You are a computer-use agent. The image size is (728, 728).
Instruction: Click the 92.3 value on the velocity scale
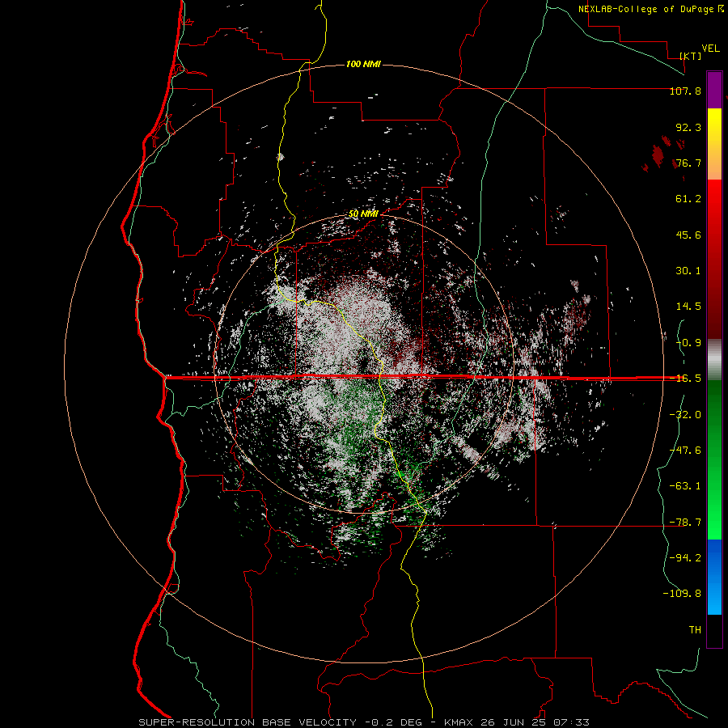pyautogui.click(x=688, y=127)
